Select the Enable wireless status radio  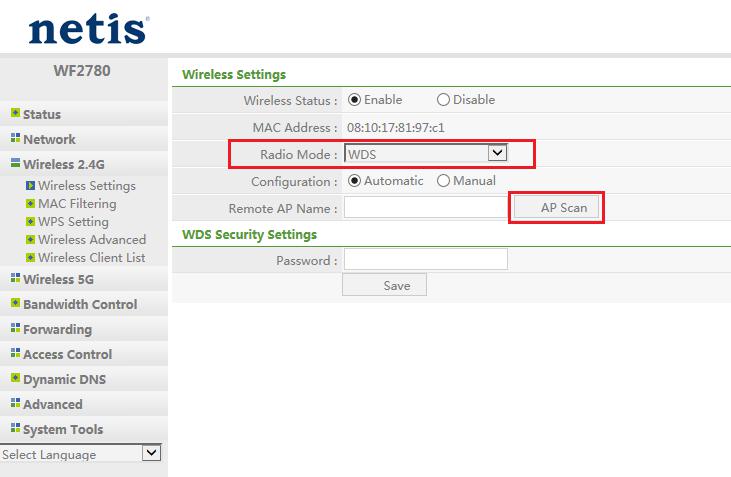pos(354,100)
